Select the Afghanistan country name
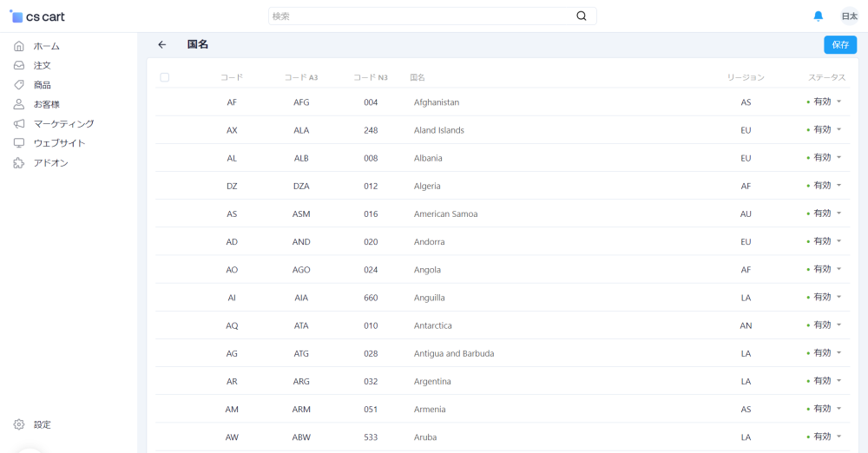Viewport: 868px width, 453px height. [x=437, y=102]
